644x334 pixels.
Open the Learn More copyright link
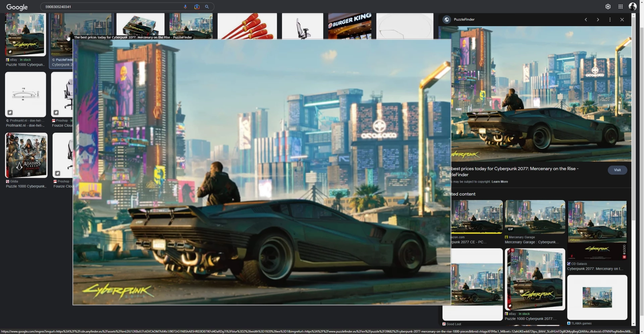(499, 182)
